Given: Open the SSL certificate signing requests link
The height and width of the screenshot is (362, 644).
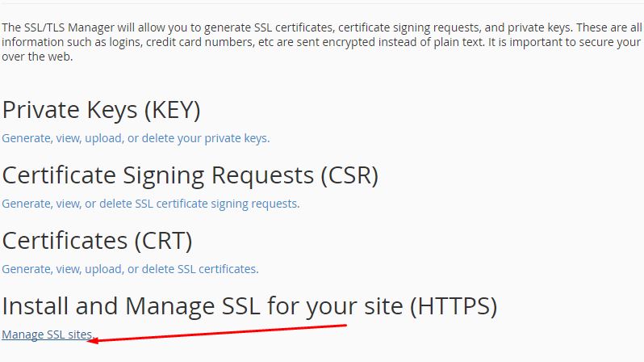Looking at the screenshot, I should click(151, 204).
